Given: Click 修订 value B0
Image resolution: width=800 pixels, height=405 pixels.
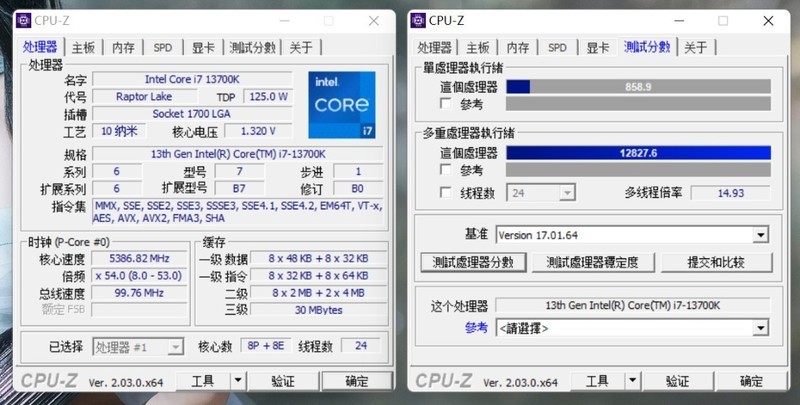Looking at the screenshot, I should point(358,189).
